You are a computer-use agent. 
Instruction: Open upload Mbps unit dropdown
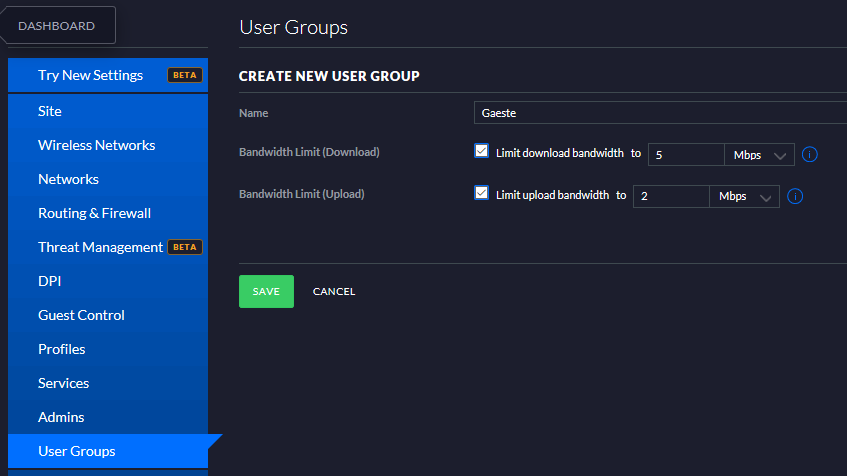click(x=744, y=196)
